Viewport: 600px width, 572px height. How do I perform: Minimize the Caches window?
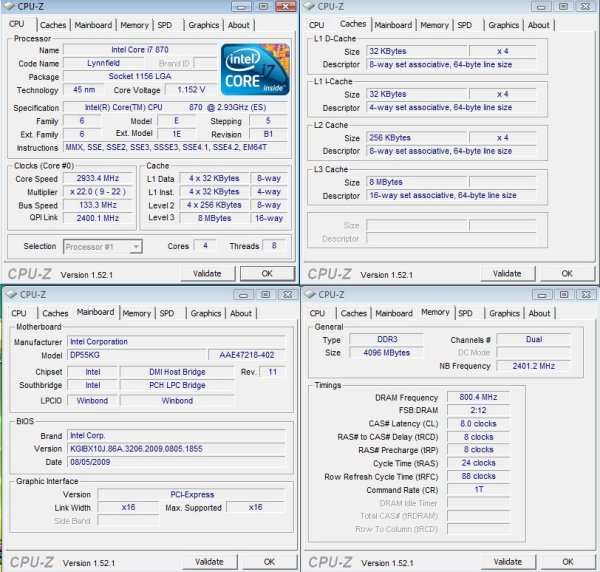tap(541, 7)
